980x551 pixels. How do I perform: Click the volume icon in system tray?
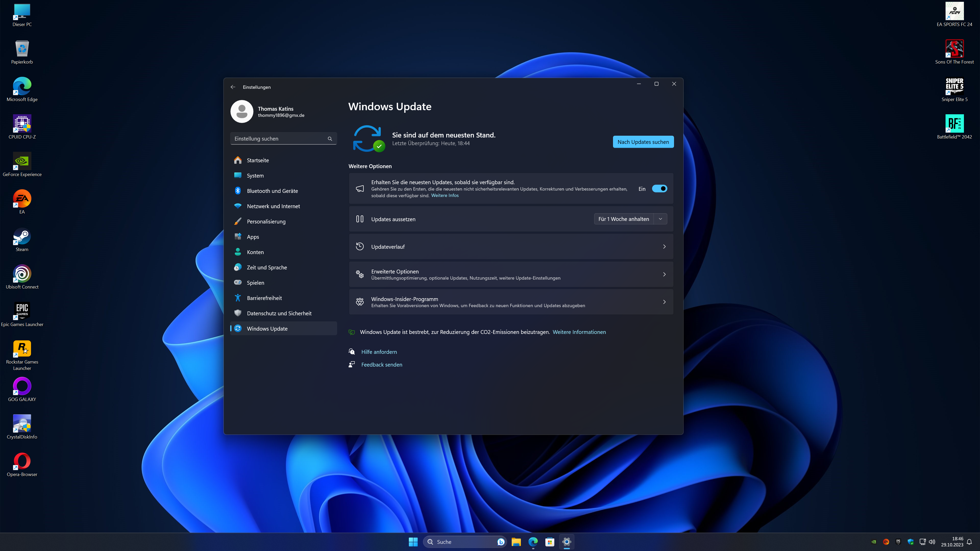tap(932, 542)
